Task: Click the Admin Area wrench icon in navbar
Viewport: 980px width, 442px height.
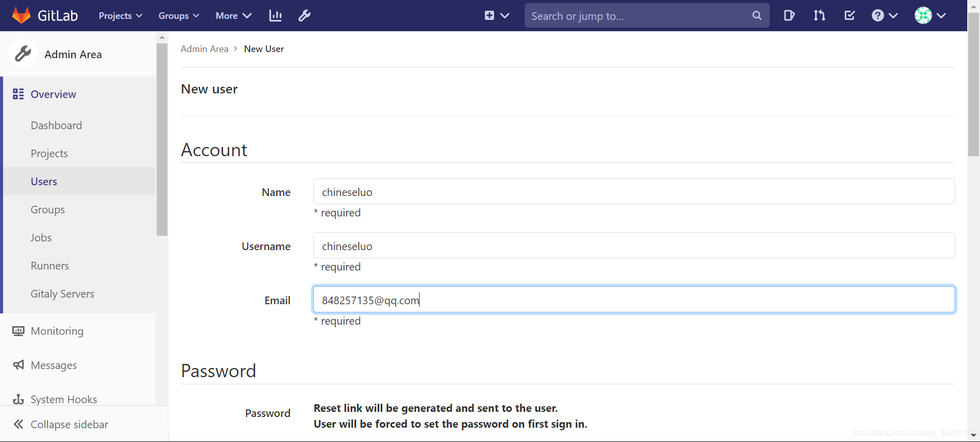Action: coord(305,16)
